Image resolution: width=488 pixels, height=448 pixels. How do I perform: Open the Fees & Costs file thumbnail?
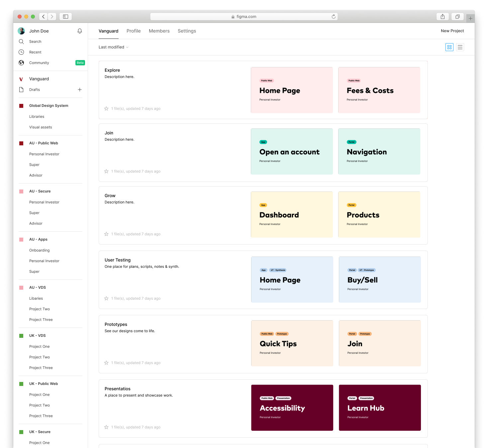(379, 90)
